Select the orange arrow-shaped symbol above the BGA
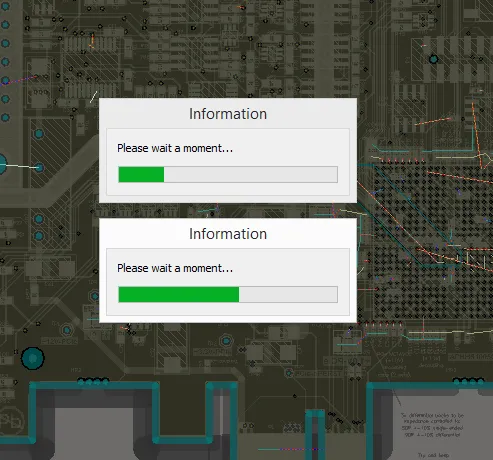This screenshot has width=493, height=460. point(483,159)
